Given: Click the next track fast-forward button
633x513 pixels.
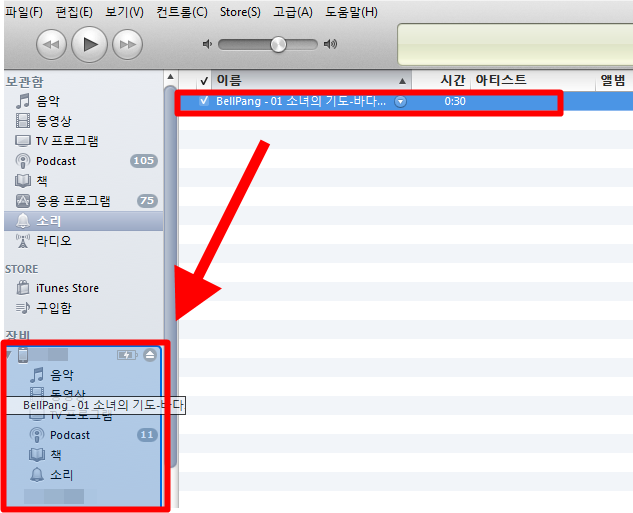Looking at the screenshot, I should click(x=128, y=44).
